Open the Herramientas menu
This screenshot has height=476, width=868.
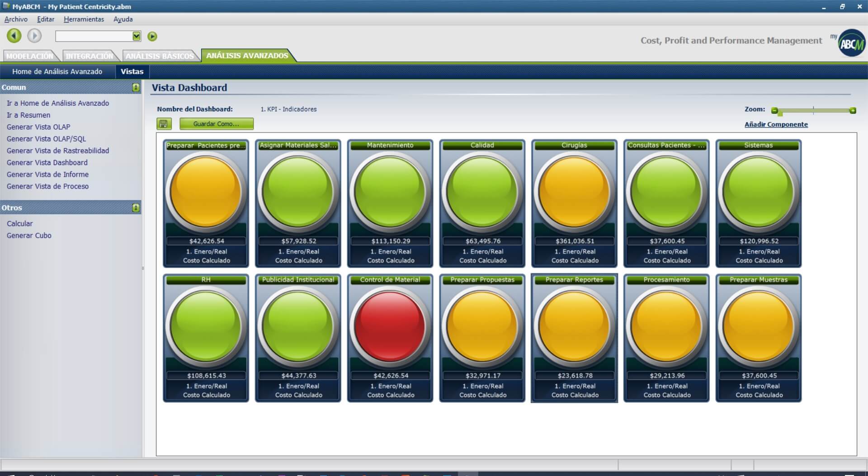tap(84, 19)
